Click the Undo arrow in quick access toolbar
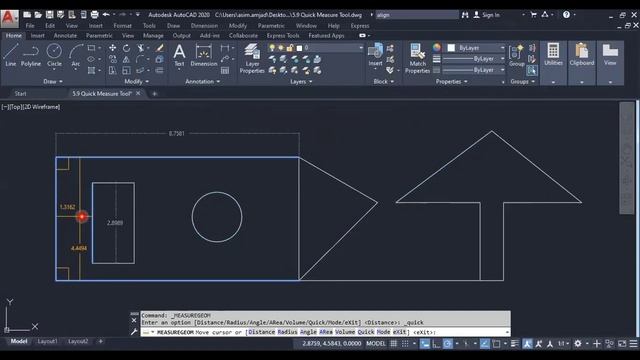The width and height of the screenshot is (640, 360). pyautogui.click(x=106, y=15)
